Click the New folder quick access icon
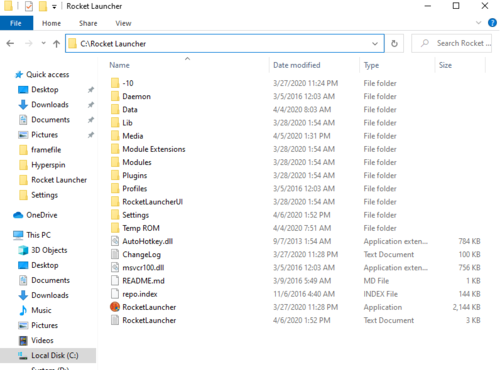Image resolution: width=500 pixels, height=370 pixels. [x=43, y=6]
